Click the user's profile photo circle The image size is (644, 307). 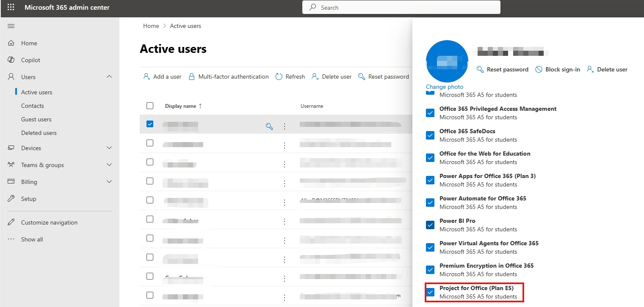coord(447,61)
